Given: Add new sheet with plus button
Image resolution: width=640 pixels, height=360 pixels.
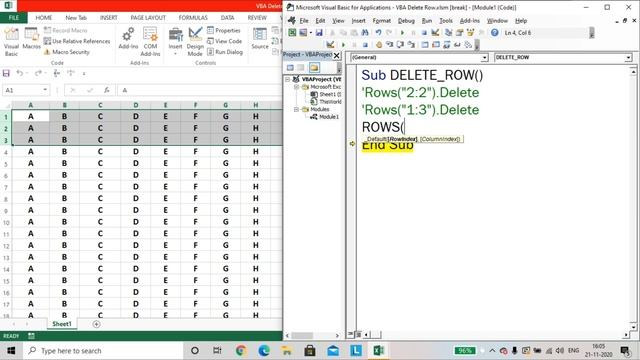Looking at the screenshot, I should (96, 324).
